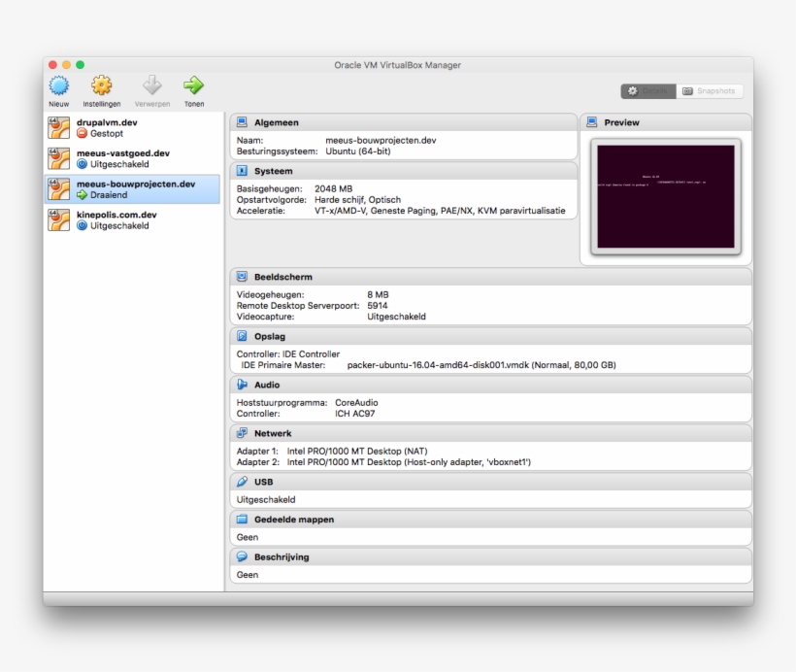Open the Gedeelde mappen section header
This screenshot has width=796, height=672.
294,520
